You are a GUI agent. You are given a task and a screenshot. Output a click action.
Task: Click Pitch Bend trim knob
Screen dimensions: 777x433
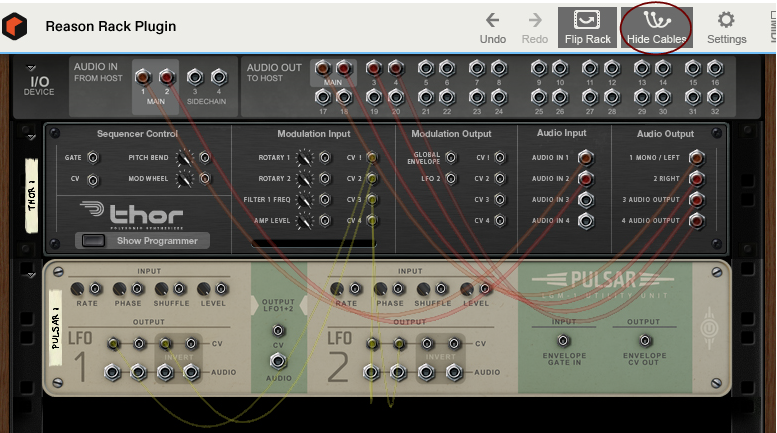184,158
